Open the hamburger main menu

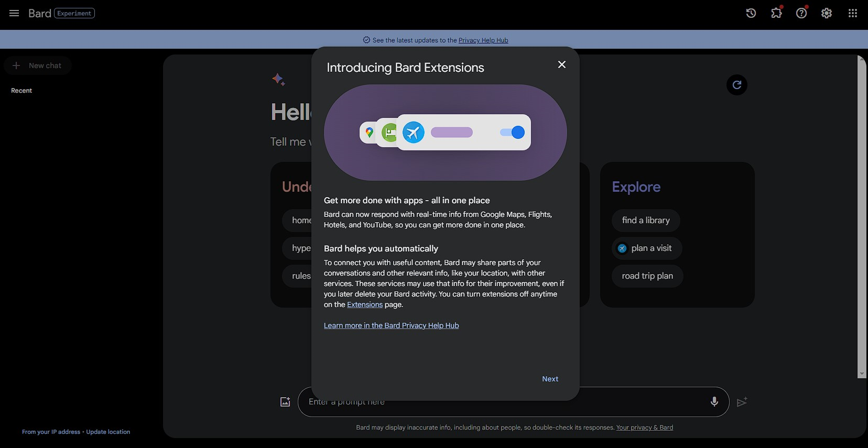point(14,13)
